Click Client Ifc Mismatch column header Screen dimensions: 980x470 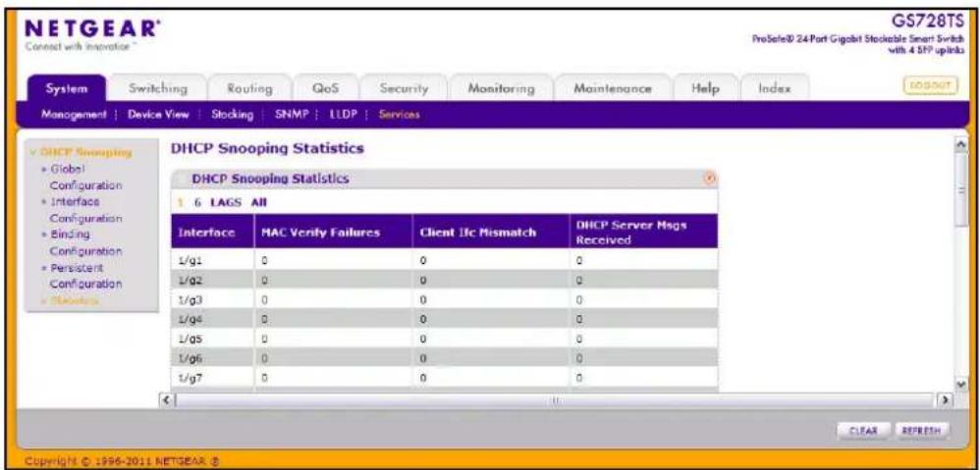coord(490,232)
